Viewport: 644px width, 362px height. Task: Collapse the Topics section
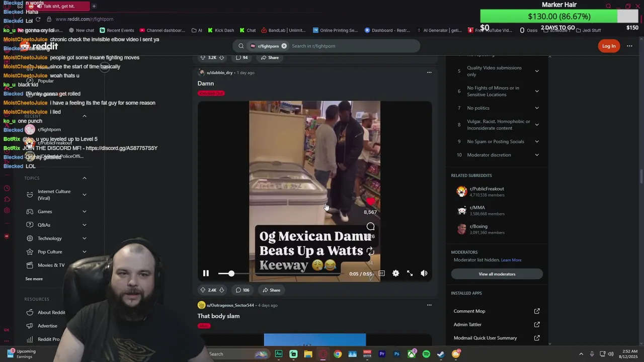(x=85, y=178)
